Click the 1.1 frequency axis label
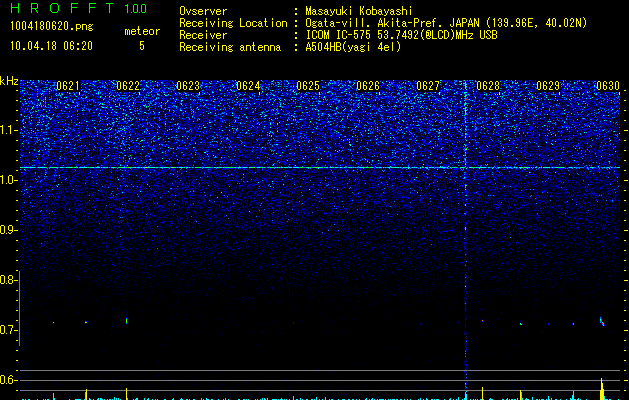The height and width of the screenshot is (400, 629). pos(7,130)
